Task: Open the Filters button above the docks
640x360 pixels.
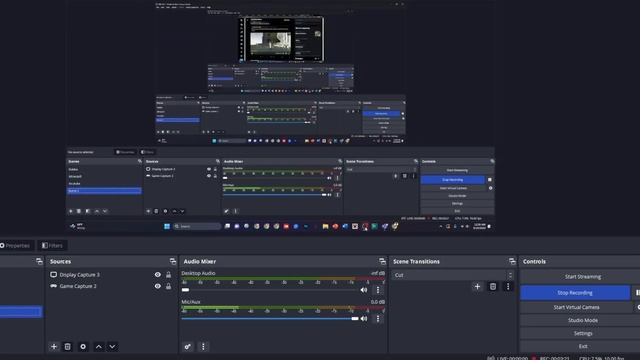Action: pyautogui.click(x=52, y=245)
